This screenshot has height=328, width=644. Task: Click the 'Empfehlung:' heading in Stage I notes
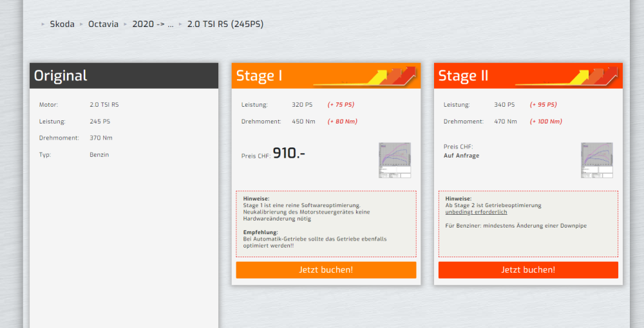(x=260, y=232)
